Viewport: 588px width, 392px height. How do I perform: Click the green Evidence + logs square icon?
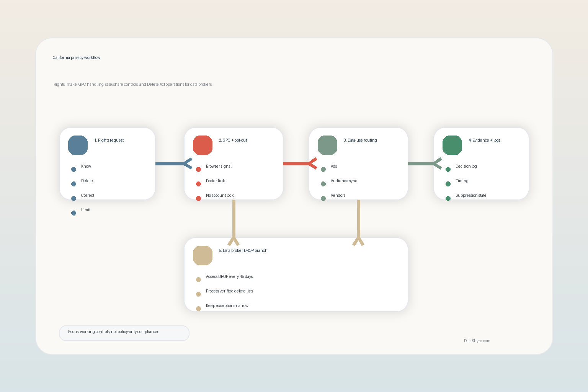(x=452, y=145)
